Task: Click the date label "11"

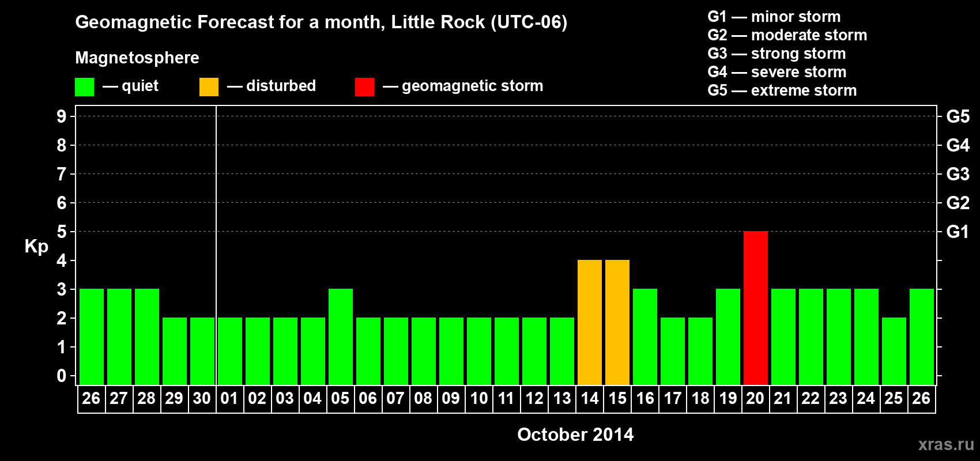Action: (x=506, y=399)
